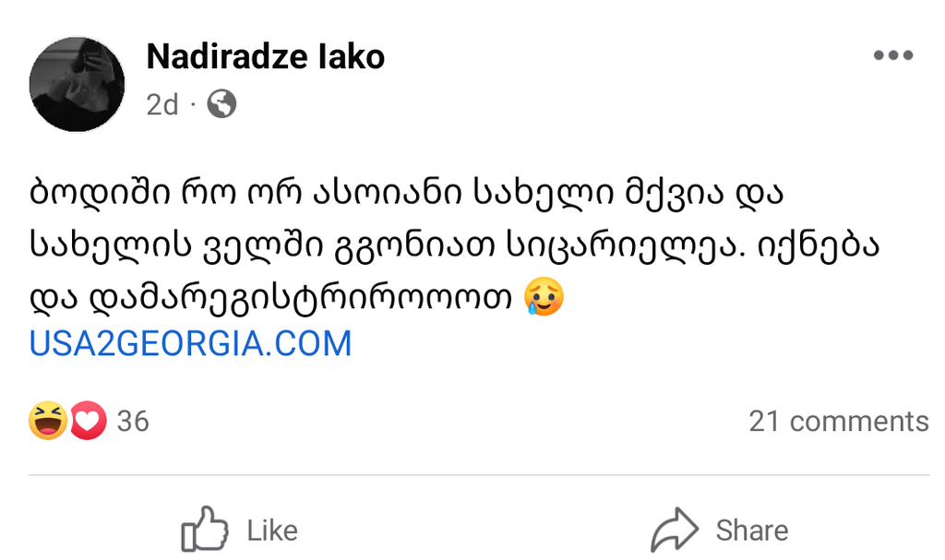The width and height of the screenshot is (945, 560).
Task: Click the Share text label
Action: [x=752, y=530]
